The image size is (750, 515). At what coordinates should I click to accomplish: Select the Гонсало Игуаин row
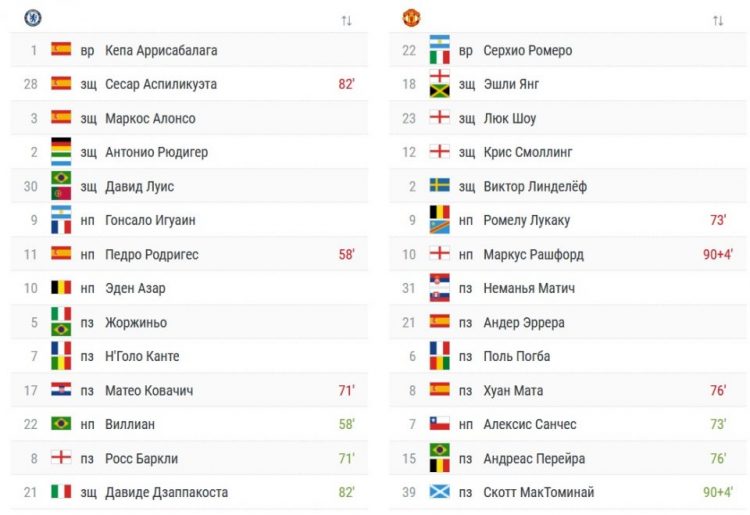click(151, 220)
